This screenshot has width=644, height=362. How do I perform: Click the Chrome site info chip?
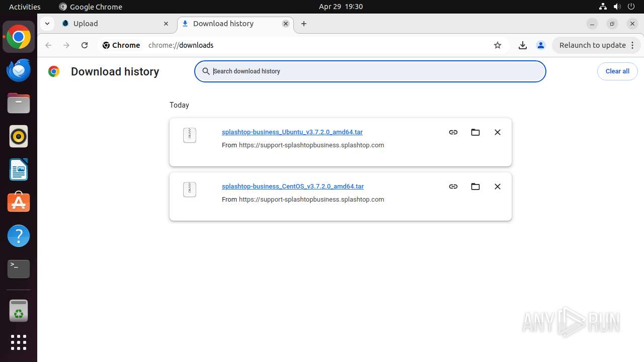point(121,45)
